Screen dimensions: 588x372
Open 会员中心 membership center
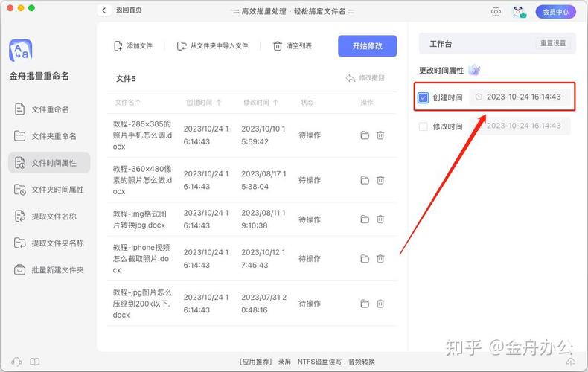point(555,12)
